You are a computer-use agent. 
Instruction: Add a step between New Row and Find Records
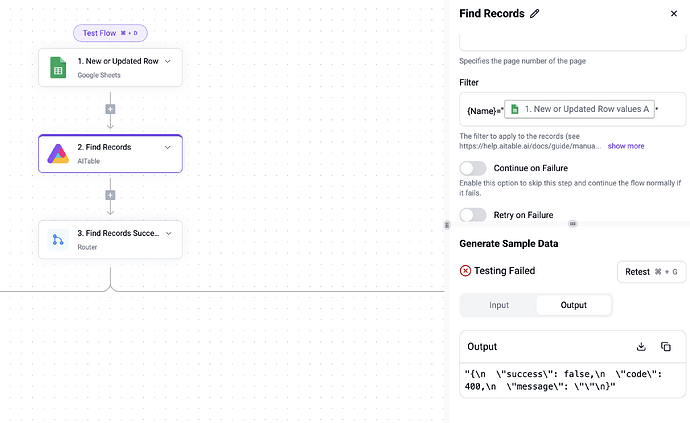click(110, 109)
